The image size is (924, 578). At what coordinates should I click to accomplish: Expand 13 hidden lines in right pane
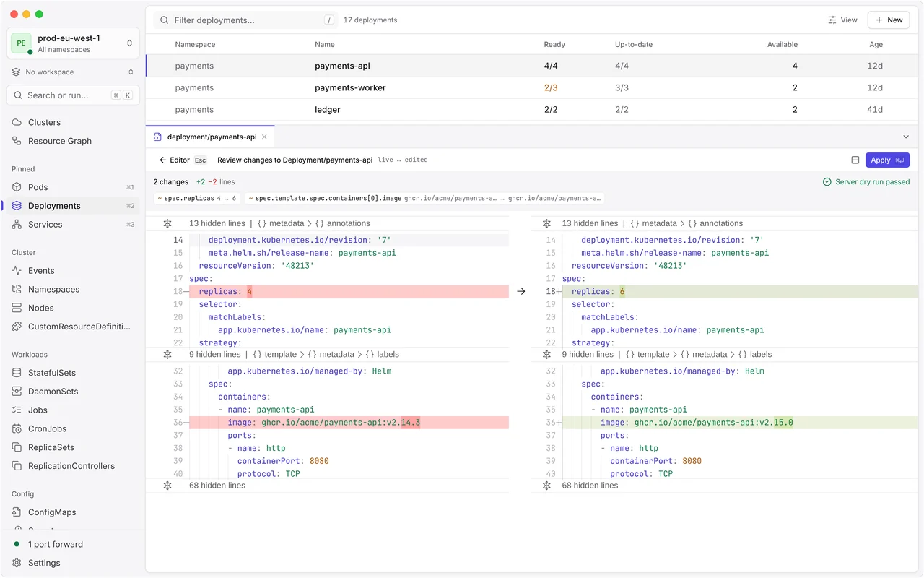point(546,223)
